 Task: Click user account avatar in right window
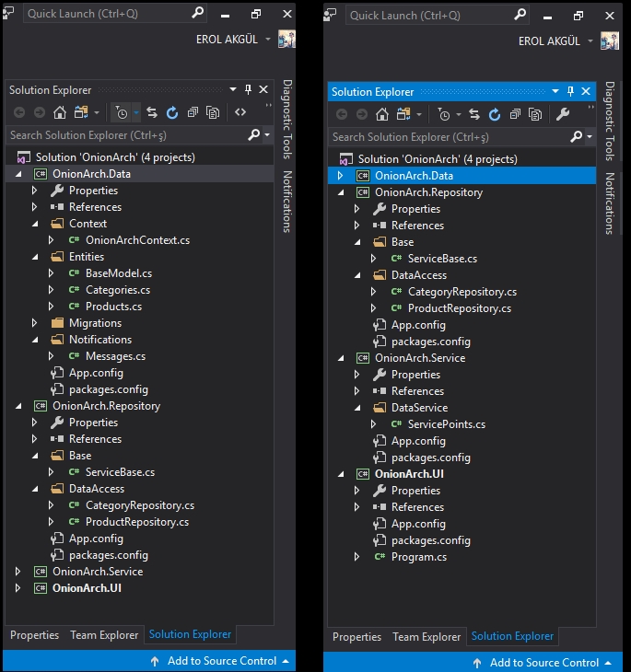[609, 41]
